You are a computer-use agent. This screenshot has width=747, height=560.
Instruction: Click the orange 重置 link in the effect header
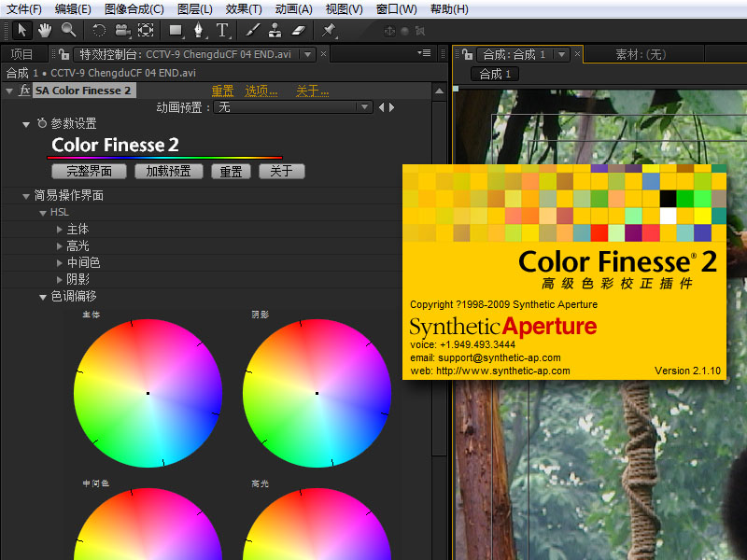222,91
